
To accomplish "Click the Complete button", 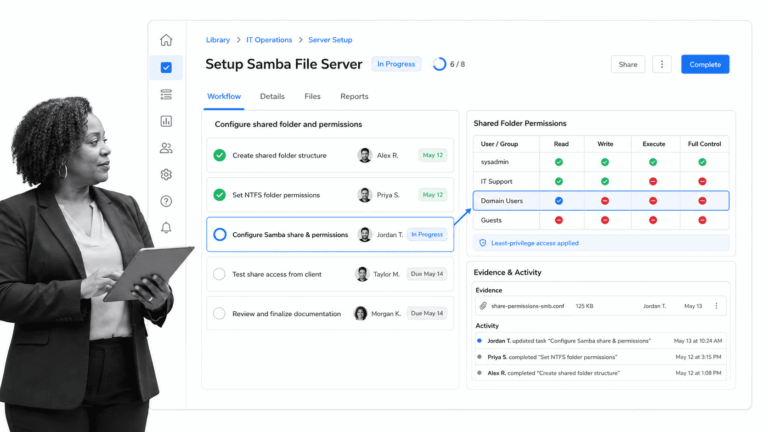I will [x=705, y=64].
